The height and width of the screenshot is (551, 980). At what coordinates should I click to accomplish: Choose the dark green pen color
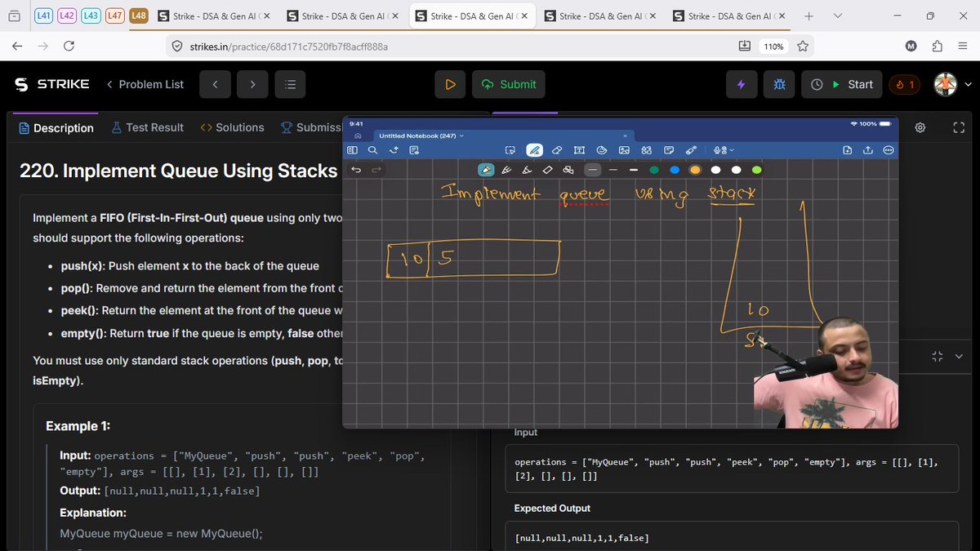[x=654, y=170]
